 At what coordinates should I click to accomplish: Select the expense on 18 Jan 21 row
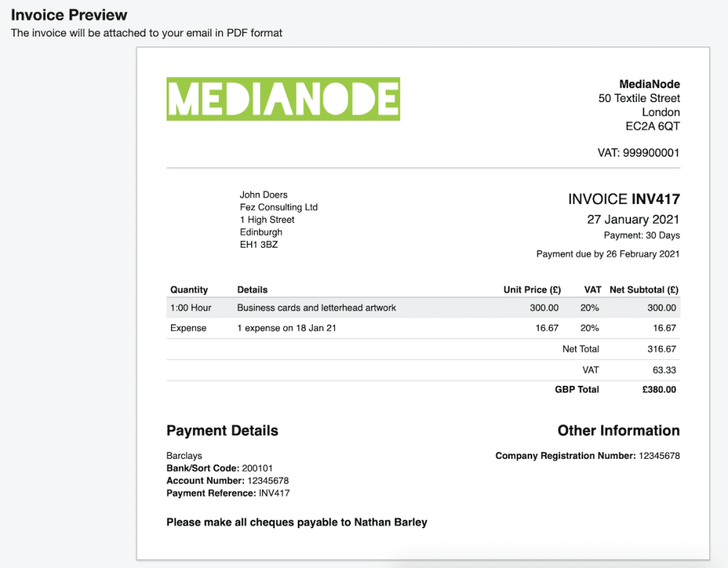pyautogui.click(x=287, y=328)
